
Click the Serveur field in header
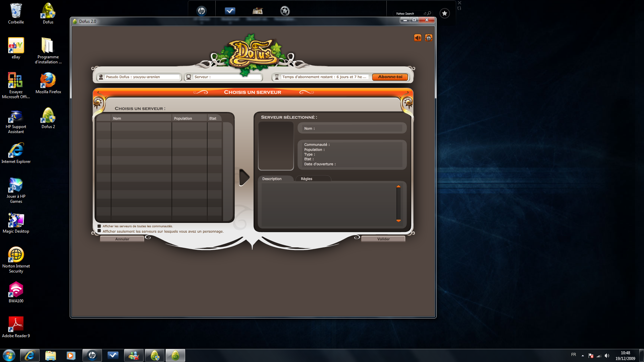227,77
